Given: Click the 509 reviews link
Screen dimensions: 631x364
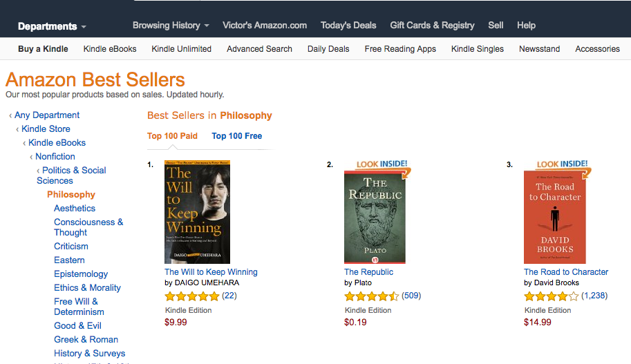Looking at the screenshot, I should (411, 296).
